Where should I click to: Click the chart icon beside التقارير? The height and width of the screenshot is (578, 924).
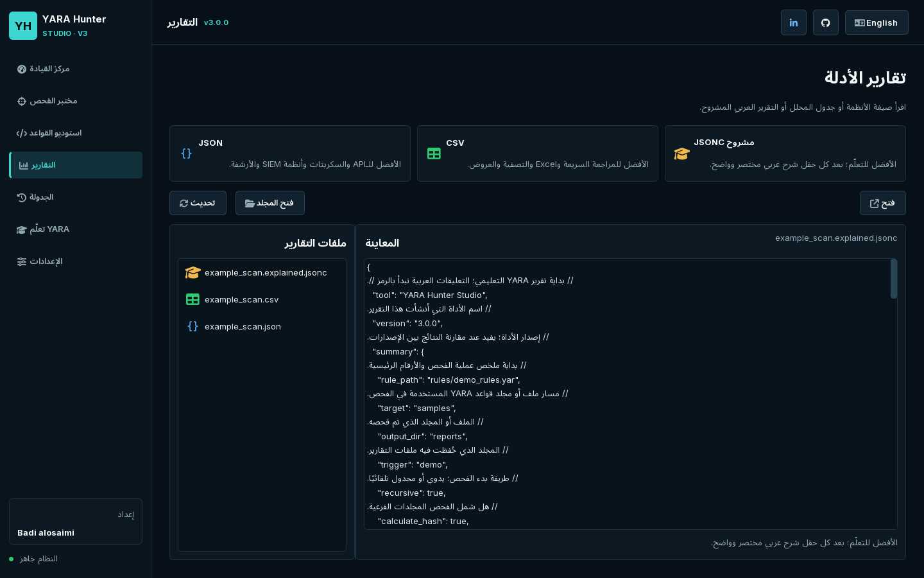pos(24,166)
